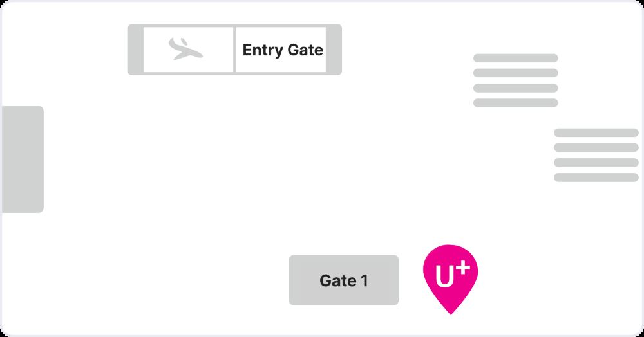Click the pointed bottom tip of the pink pin
The image size is (644, 337).
coord(450,311)
